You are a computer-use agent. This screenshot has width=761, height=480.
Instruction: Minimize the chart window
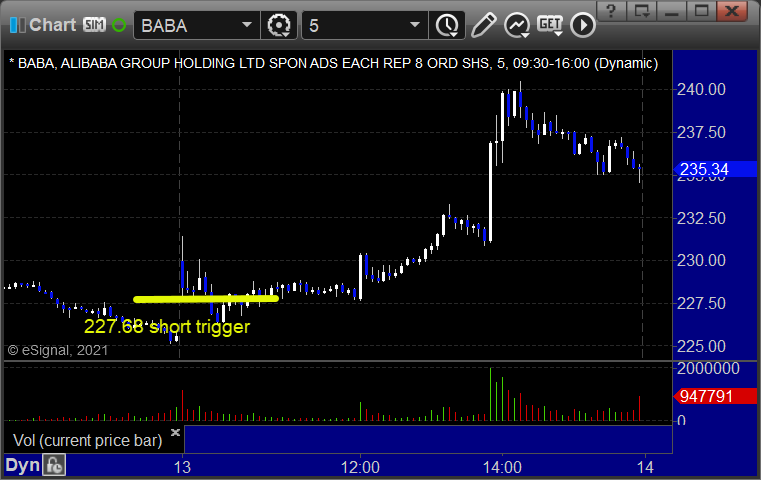(672, 11)
